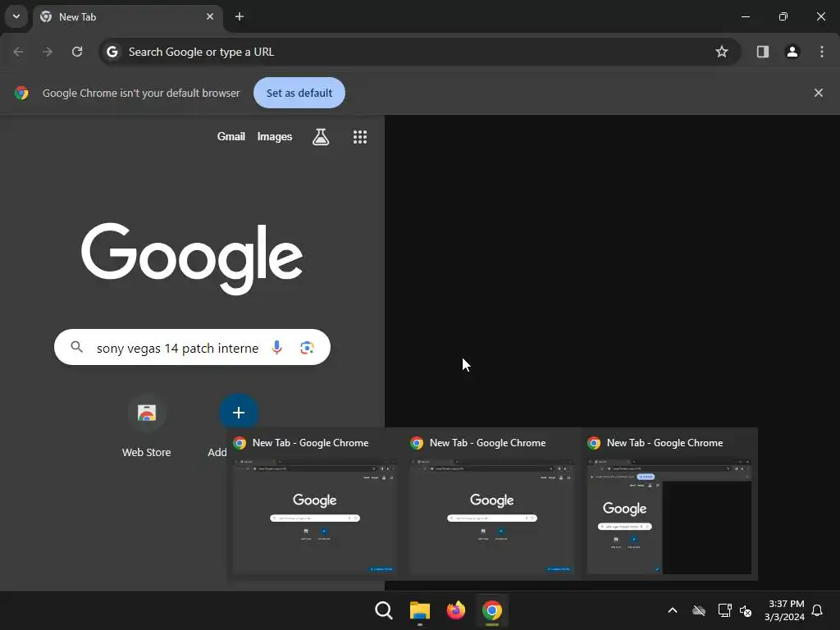Open Chrome side panel
Image resolution: width=840 pixels, height=630 pixels.
(x=763, y=52)
